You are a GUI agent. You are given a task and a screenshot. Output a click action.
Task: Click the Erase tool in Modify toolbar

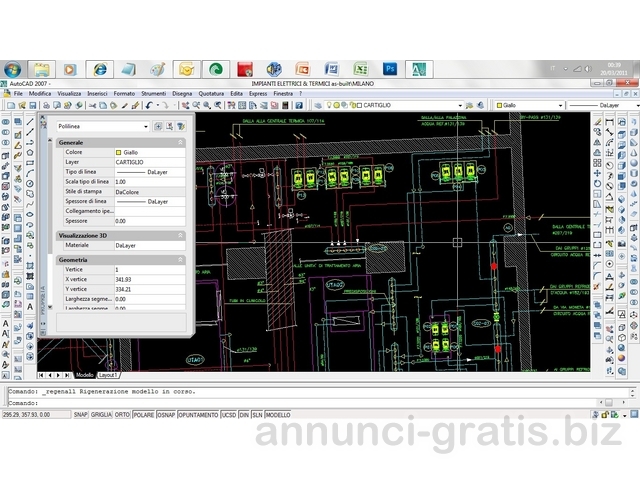598,122
